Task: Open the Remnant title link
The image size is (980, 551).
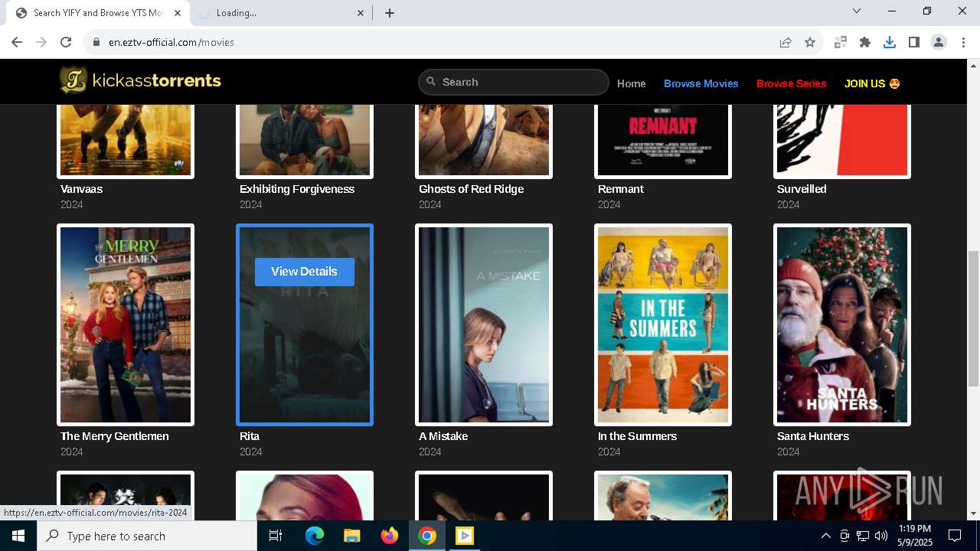Action: pos(621,189)
